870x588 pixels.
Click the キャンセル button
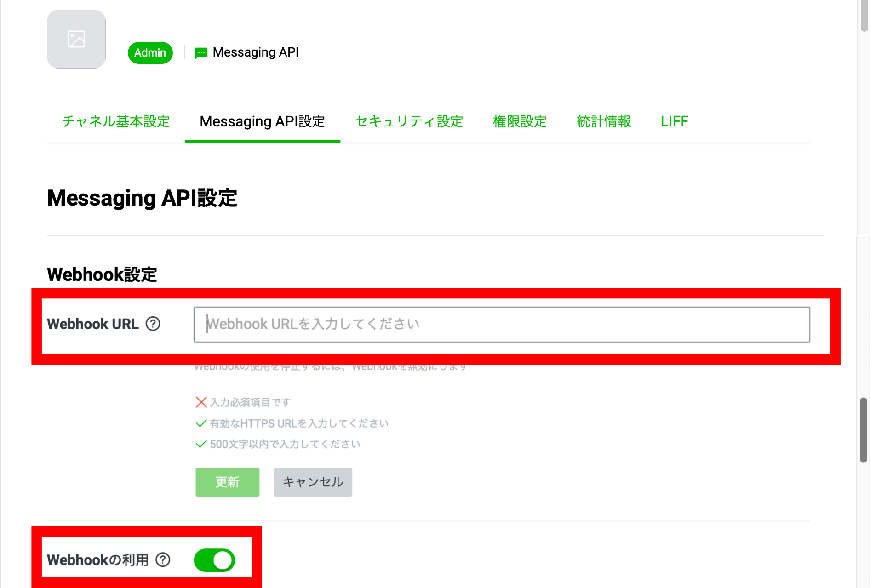click(x=313, y=482)
